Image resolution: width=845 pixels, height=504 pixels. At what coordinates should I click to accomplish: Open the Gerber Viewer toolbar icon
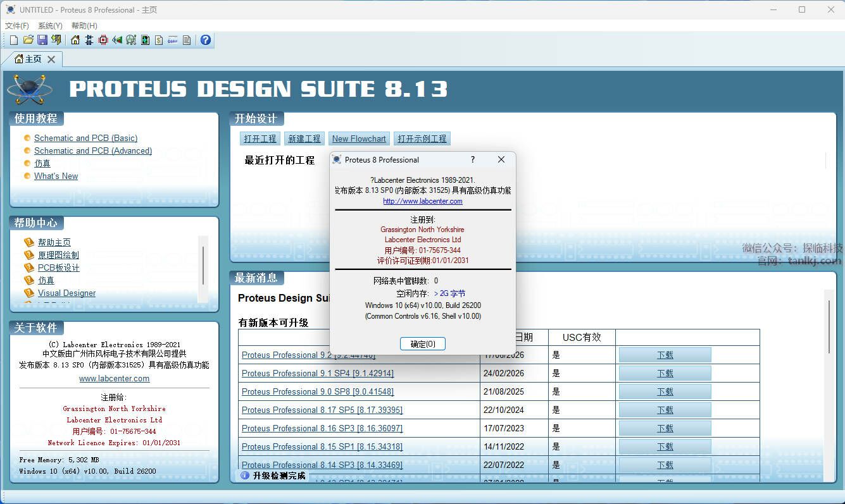131,40
